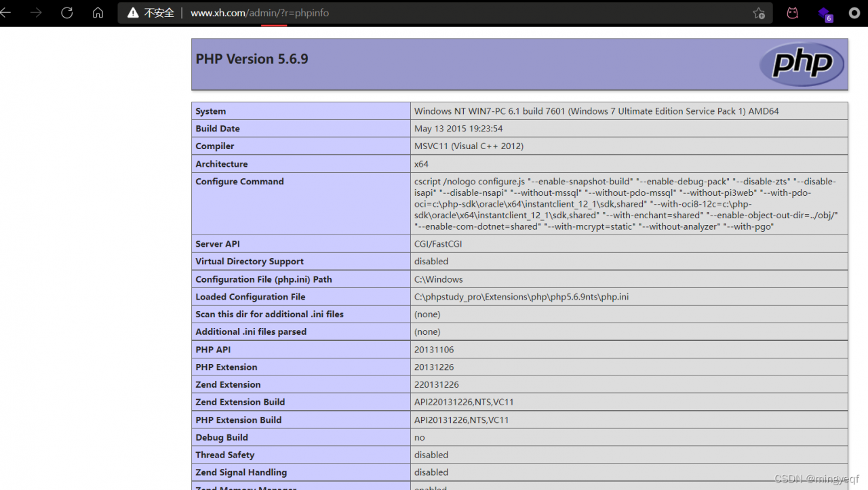Select the 'CGI/FastCGI' value
868x490 pixels.
[438, 244]
